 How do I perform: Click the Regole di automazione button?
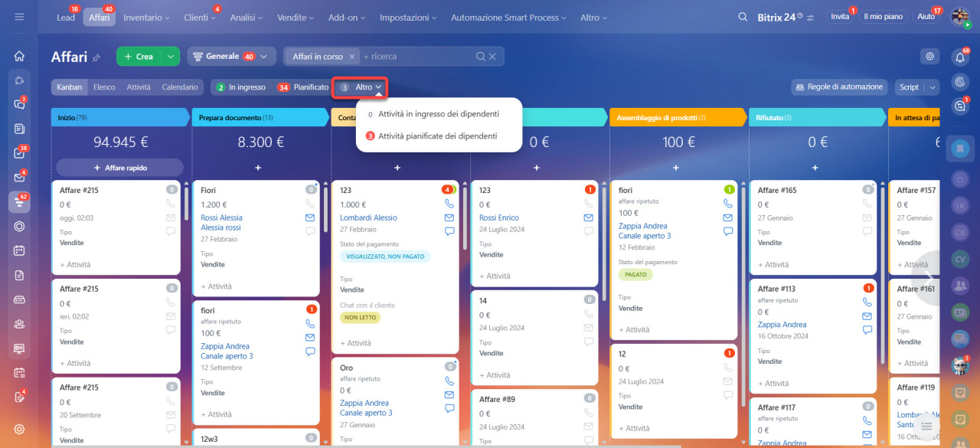point(839,87)
